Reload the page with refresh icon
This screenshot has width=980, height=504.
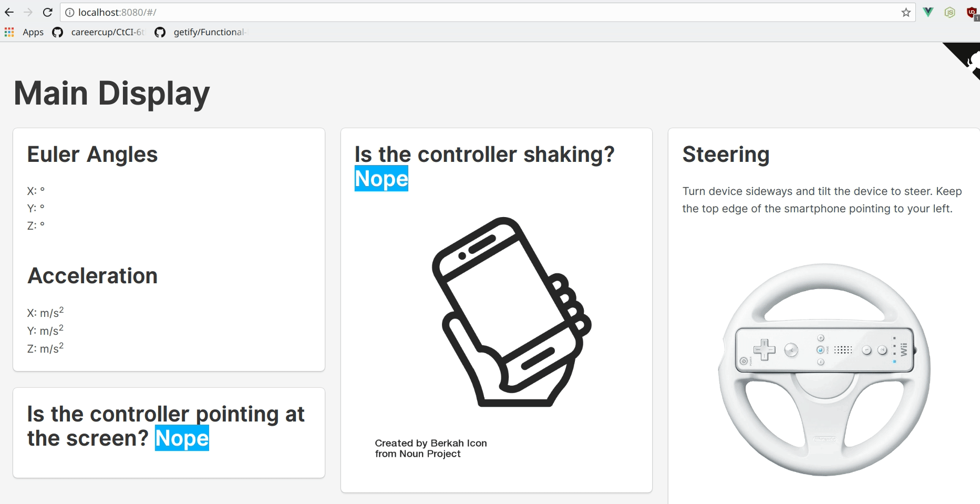click(x=48, y=12)
